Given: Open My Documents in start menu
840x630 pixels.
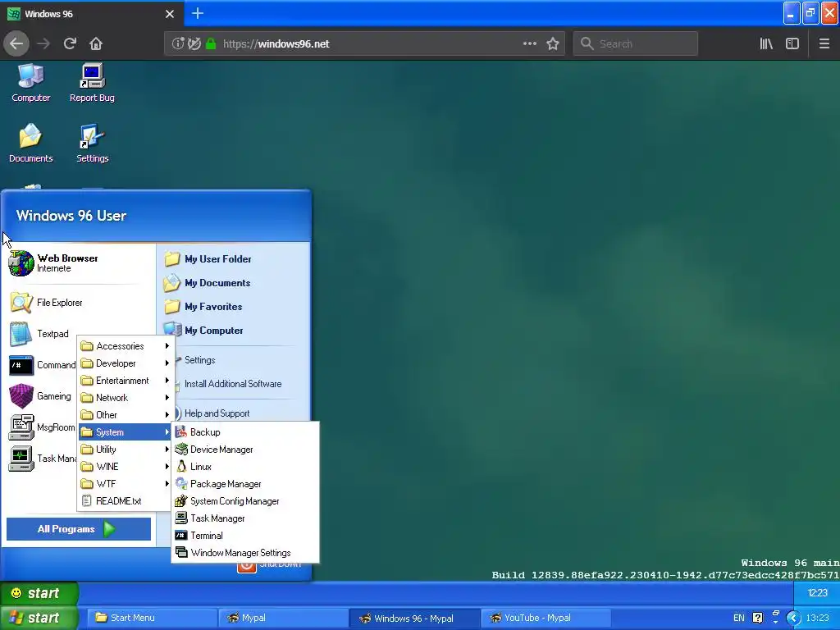Looking at the screenshot, I should point(207,283).
